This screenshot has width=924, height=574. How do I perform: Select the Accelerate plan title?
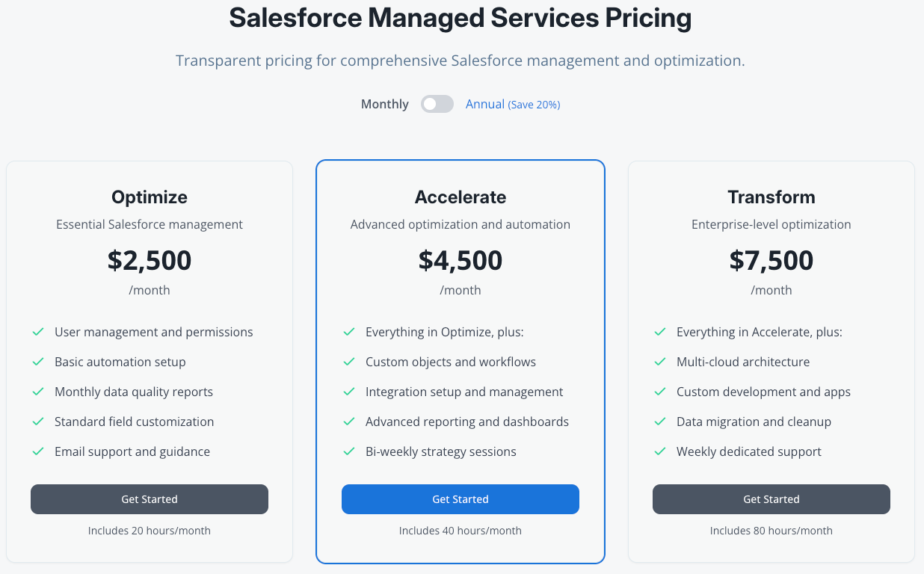pos(461,197)
